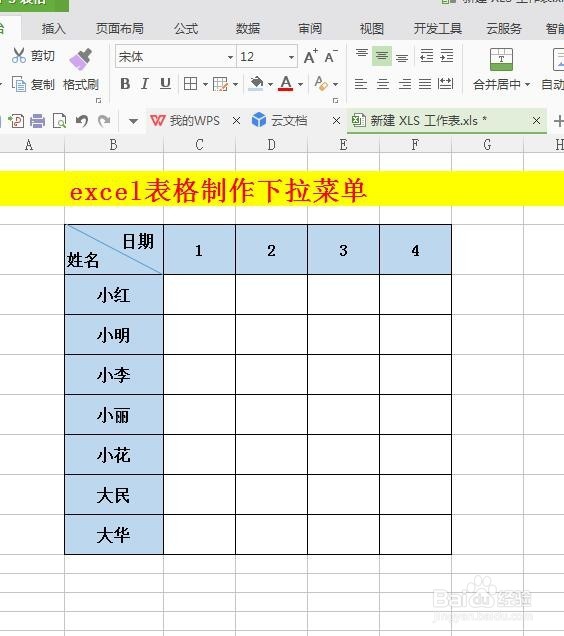This screenshot has height=636, width=564.
Task: Click the distributed alignment icon
Action: point(446,84)
